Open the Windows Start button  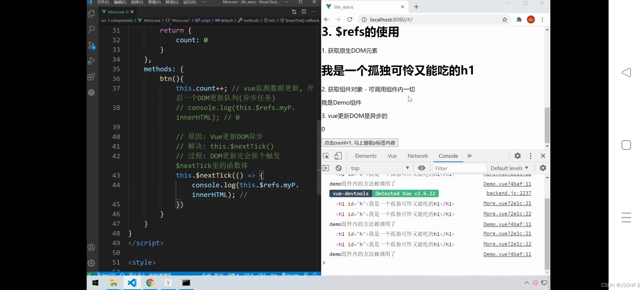point(95,283)
